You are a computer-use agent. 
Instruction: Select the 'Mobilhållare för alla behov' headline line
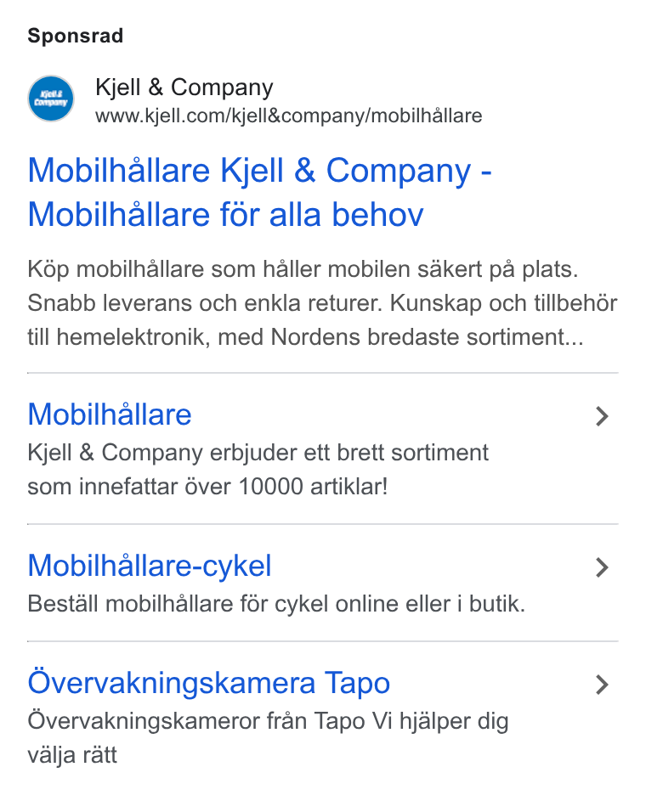coord(226,214)
